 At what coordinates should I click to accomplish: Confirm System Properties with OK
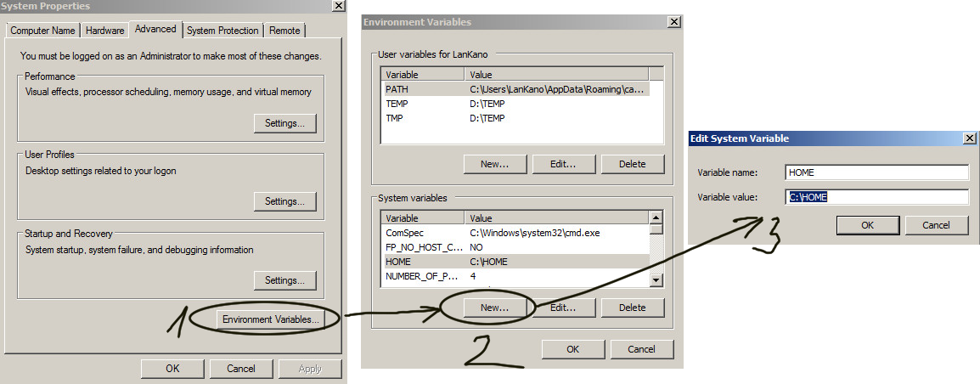pyautogui.click(x=172, y=369)
